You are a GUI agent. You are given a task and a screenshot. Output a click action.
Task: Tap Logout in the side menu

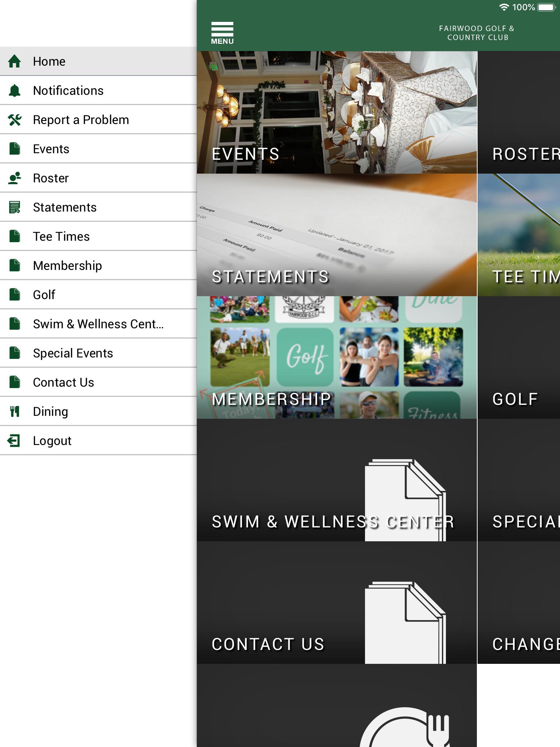tap(98, 441)
